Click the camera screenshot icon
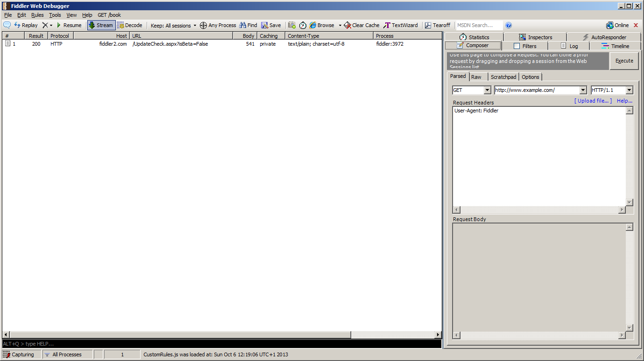 tap(292, 25)
